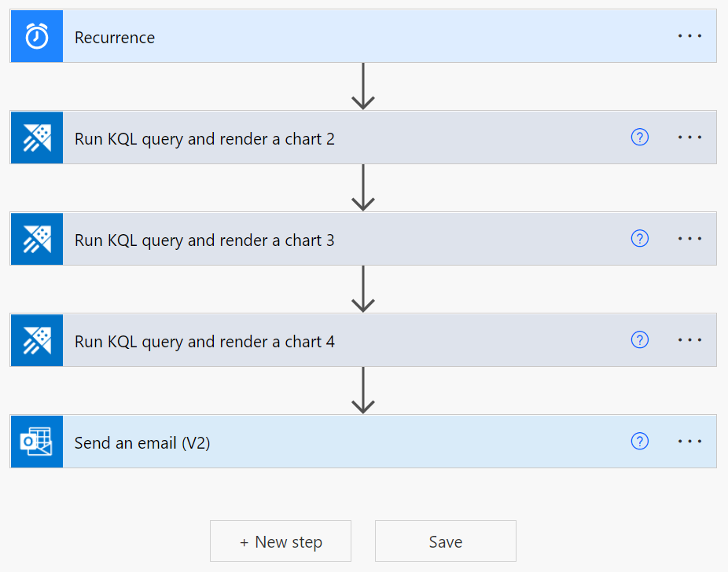728x572 pixels.
Task: Open the ellipsis menu on Send an email
Action: [x=689, y=442]
